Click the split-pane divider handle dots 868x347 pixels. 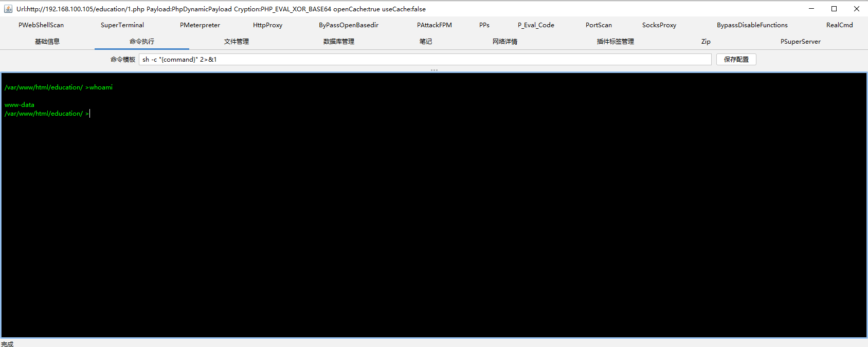click(x=434, y=70)
